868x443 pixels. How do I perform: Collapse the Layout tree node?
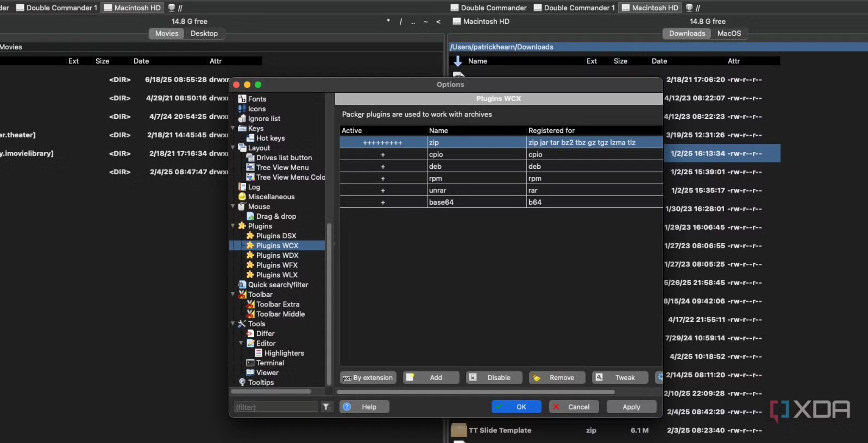tap(233, 148)
